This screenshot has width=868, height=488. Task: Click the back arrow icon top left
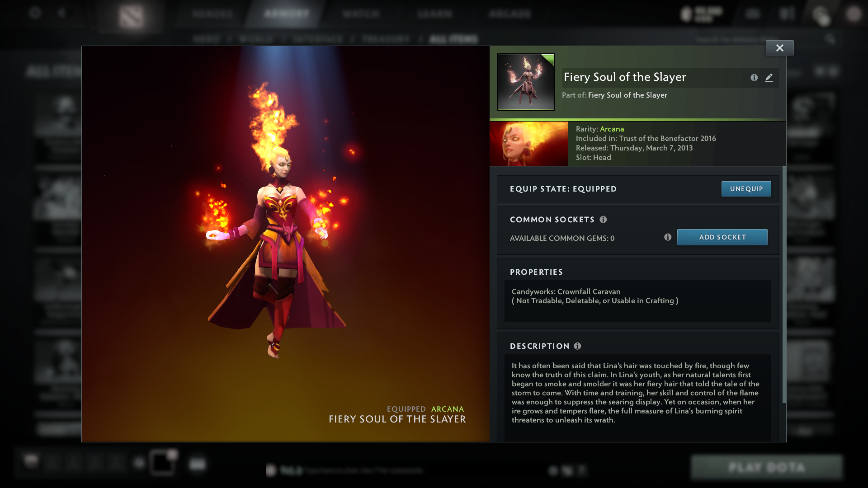coord(62,14)
